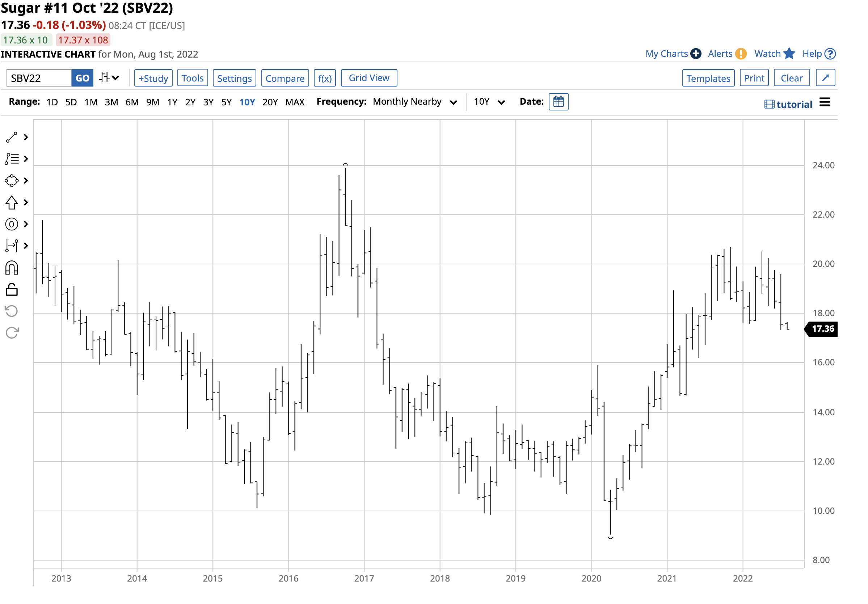Open the My Charts link

[x=673, y=54]
